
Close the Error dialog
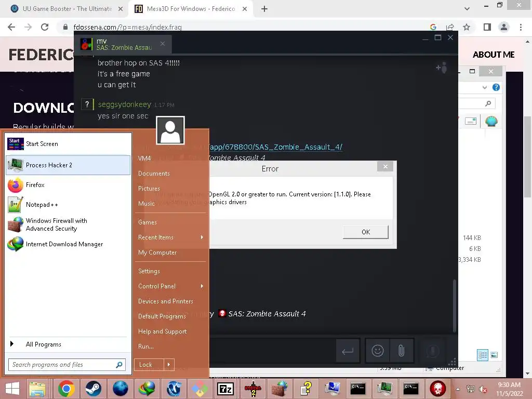click(x=385, y=166)
